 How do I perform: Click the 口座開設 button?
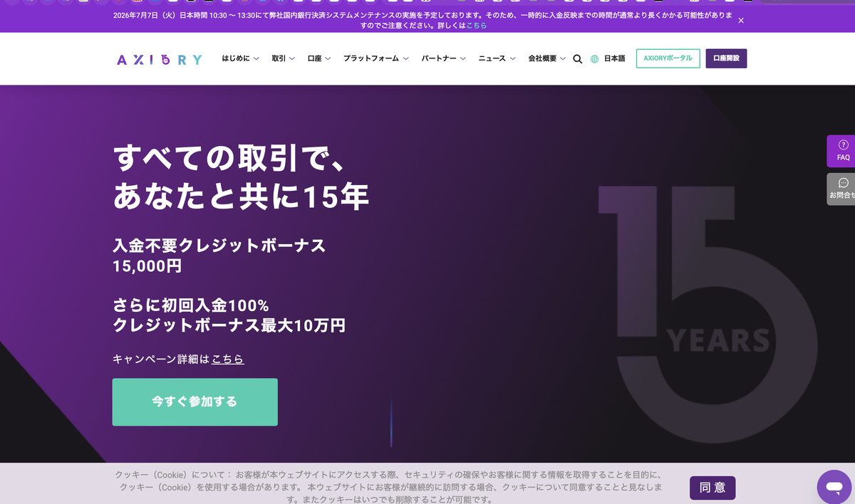click(726, 58)
